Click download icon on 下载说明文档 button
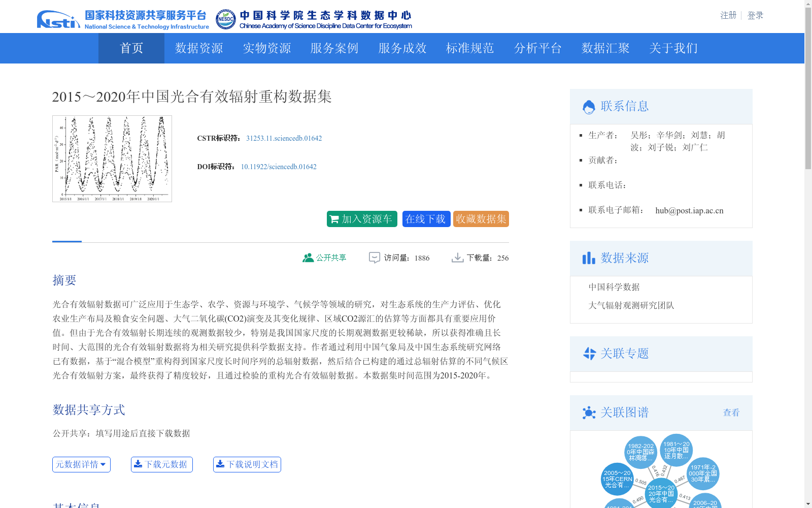 tap(220, 464)
